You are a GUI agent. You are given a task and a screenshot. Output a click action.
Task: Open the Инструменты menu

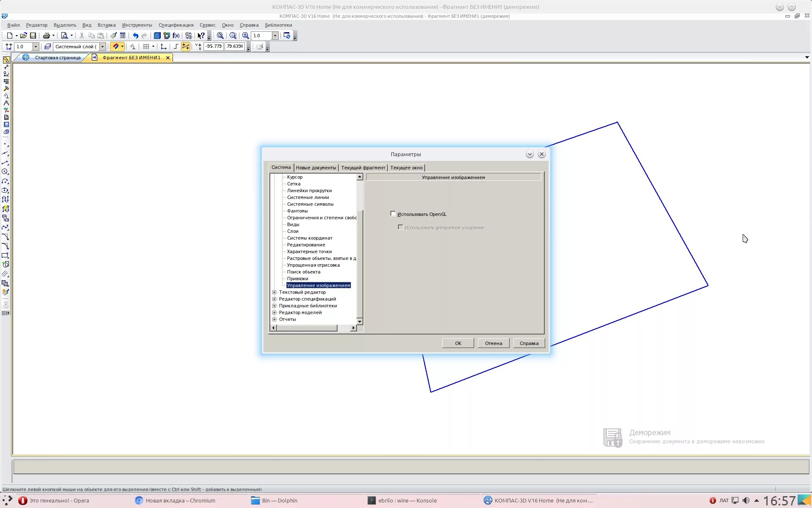tap(137, 25)
